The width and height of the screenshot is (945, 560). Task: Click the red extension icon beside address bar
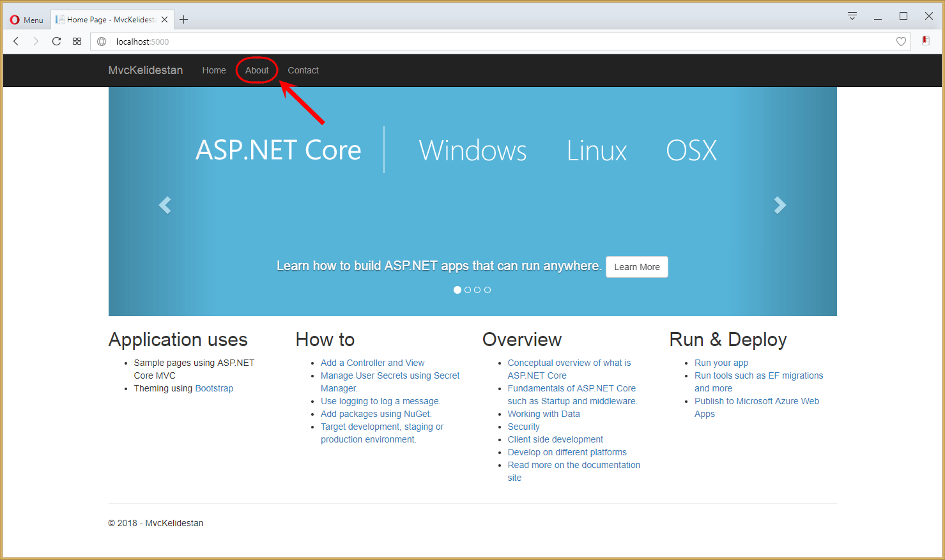926,41
